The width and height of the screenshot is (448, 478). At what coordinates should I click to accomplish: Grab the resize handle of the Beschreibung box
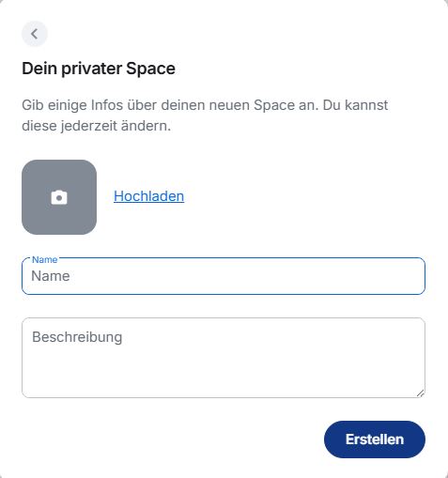pos(421,393)
